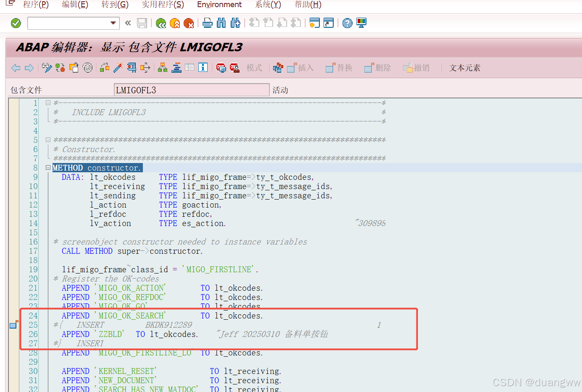This screenshot has height=392, width=582.
Task: Click the 包含文件 LMIGOFL3 input field
Action: [x=191, y=89]
